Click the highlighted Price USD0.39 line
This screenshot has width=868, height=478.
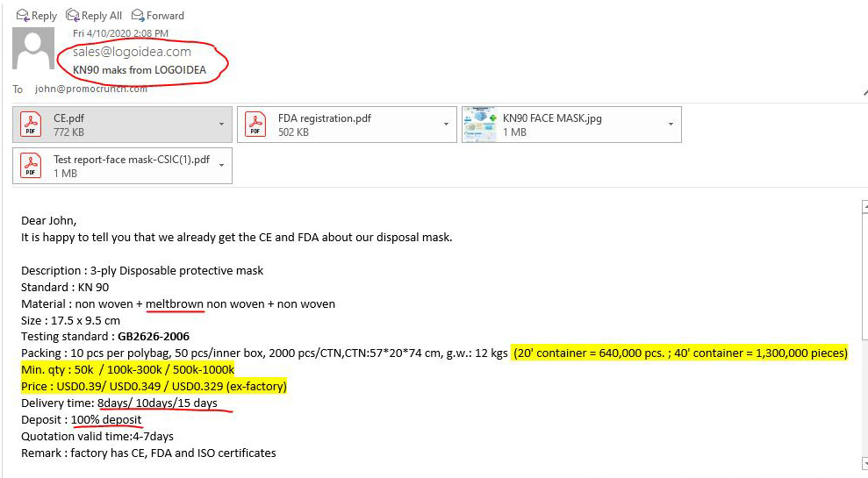pyautogui.click(x=154, y=386)
